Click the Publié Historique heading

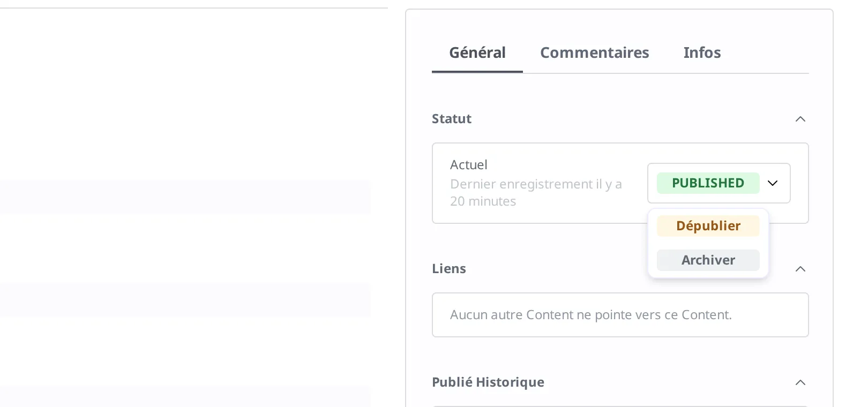point(488,382)
